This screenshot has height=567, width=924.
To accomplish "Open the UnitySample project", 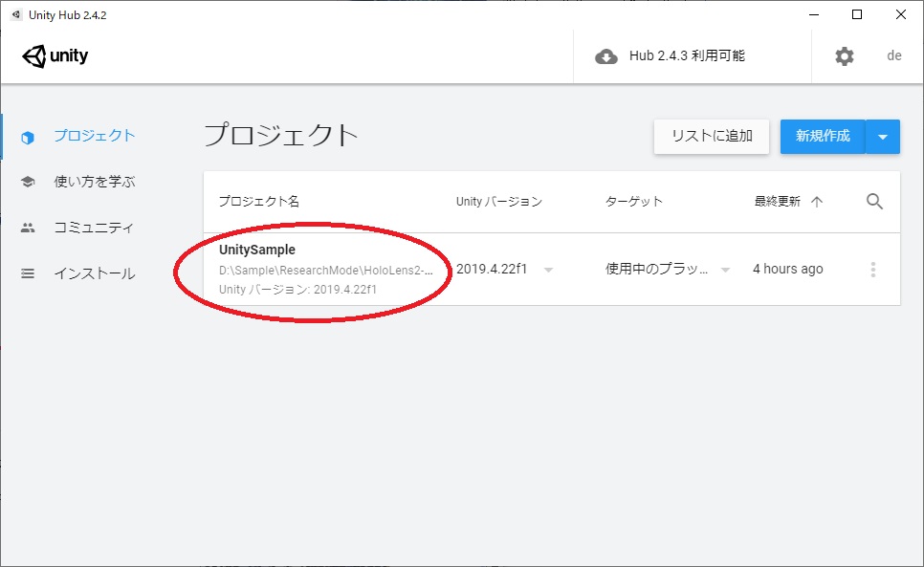I will pyautogui.click(x=257, y=250).
